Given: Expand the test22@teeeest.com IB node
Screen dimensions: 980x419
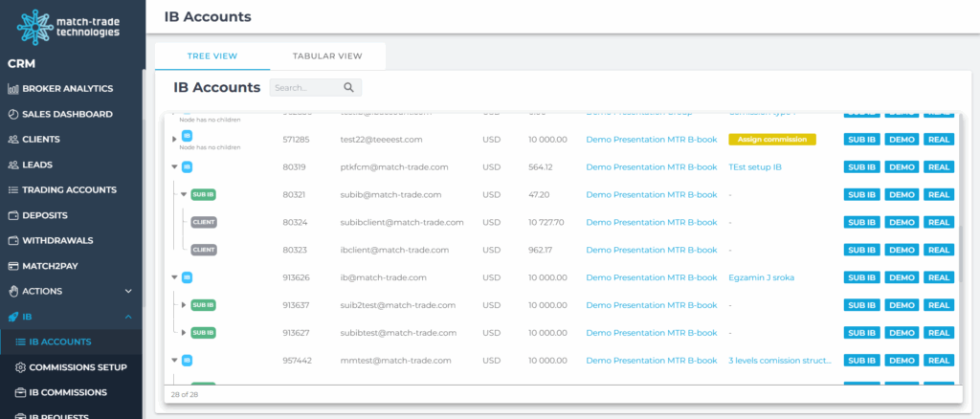Looking at the screenshot, I should pos(174,139).
